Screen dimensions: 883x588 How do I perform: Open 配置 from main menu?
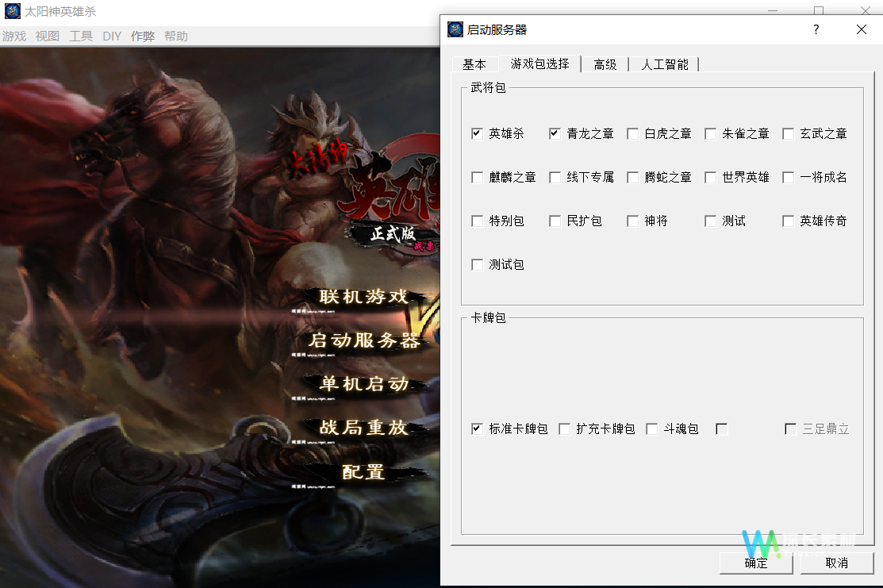(x=364, y=471)
